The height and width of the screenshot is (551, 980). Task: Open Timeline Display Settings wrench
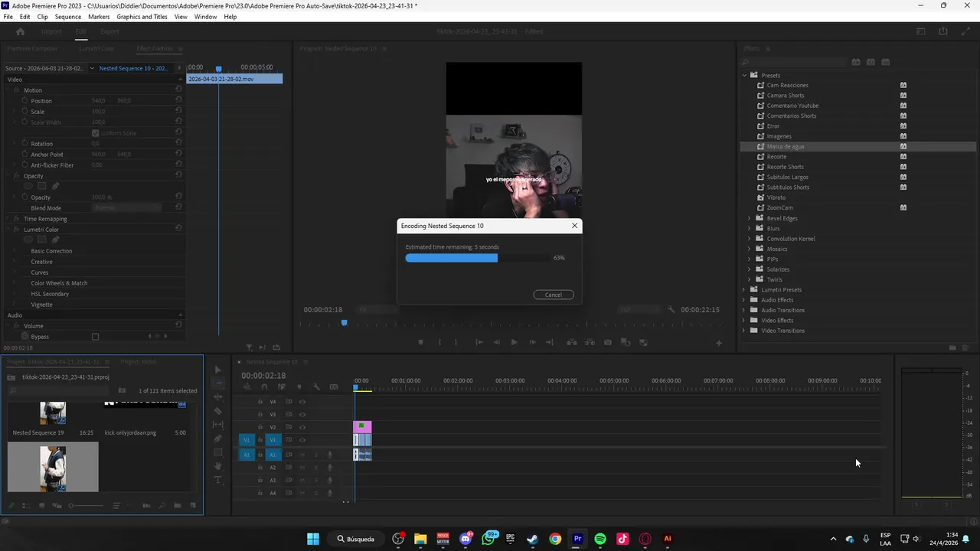click(316, 387)
